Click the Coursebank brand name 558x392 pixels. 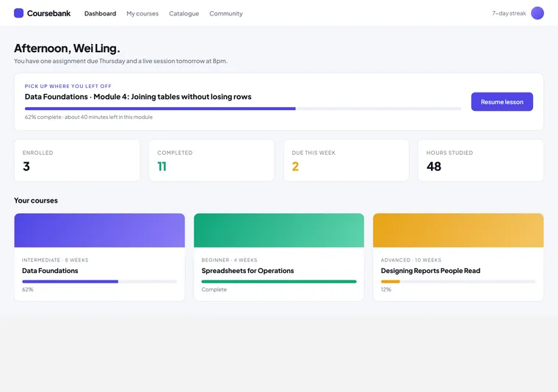(48, 13)
